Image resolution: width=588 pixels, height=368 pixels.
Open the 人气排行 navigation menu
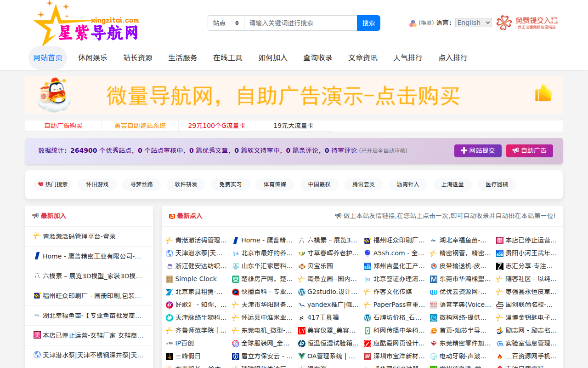(407, 57)
